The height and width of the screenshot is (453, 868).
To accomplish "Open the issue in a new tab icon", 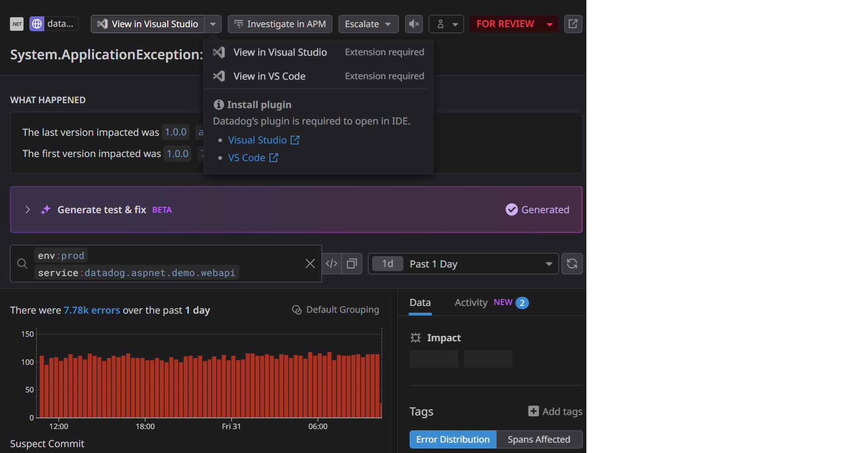I will click(573, 24).
